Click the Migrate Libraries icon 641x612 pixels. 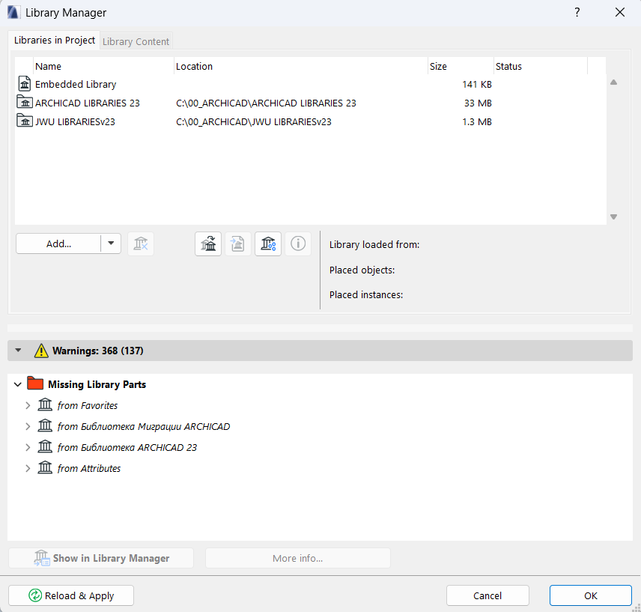pyautogui.click(x=208, y=244)
